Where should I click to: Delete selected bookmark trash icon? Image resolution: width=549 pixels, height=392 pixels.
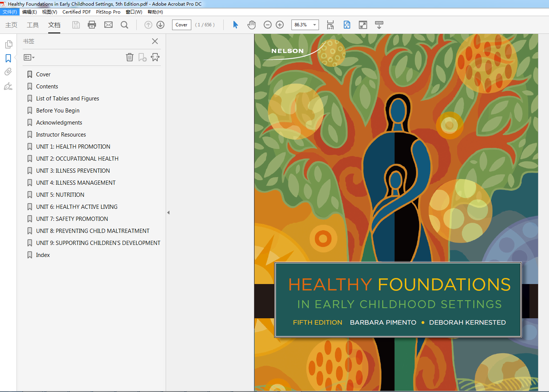click(x=130, y=57)
